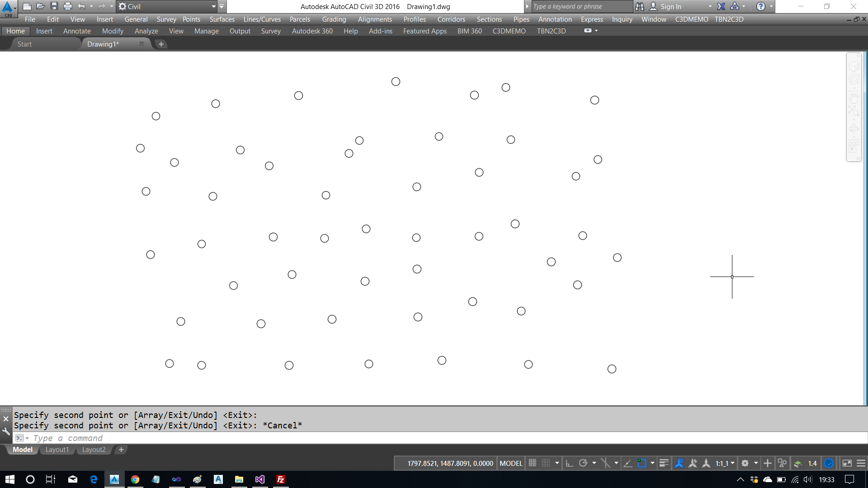Open the Alignments menu
The image size is (868, 488).
coord(375,19)
